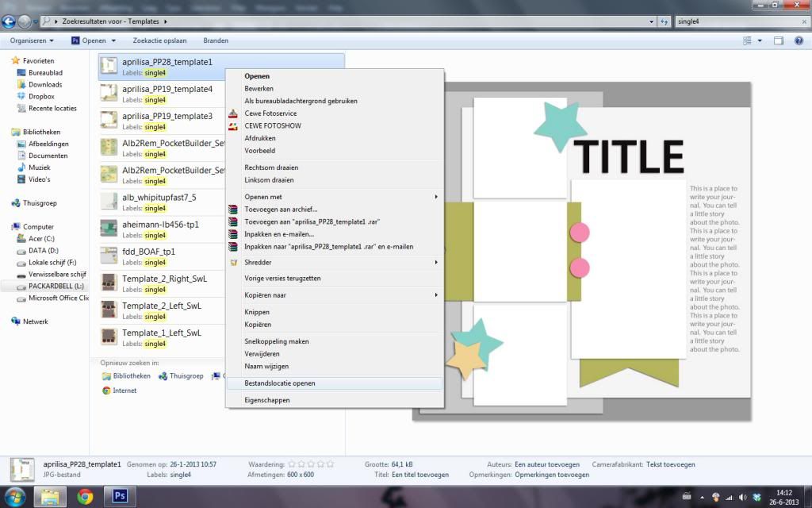This screenshot has width=812, height=508.
Task: Choose Toevoegen aan archief…
Action: pos(335,210)
